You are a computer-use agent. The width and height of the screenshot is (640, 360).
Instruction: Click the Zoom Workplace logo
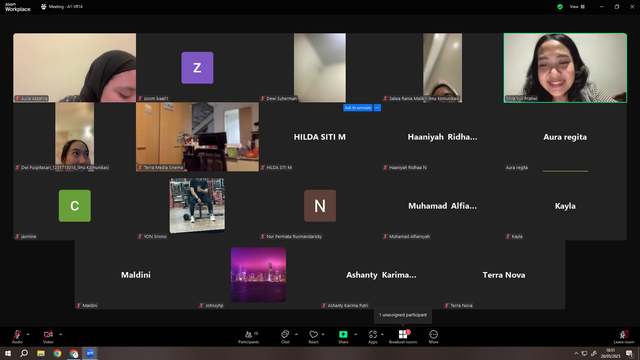(18, 7)
